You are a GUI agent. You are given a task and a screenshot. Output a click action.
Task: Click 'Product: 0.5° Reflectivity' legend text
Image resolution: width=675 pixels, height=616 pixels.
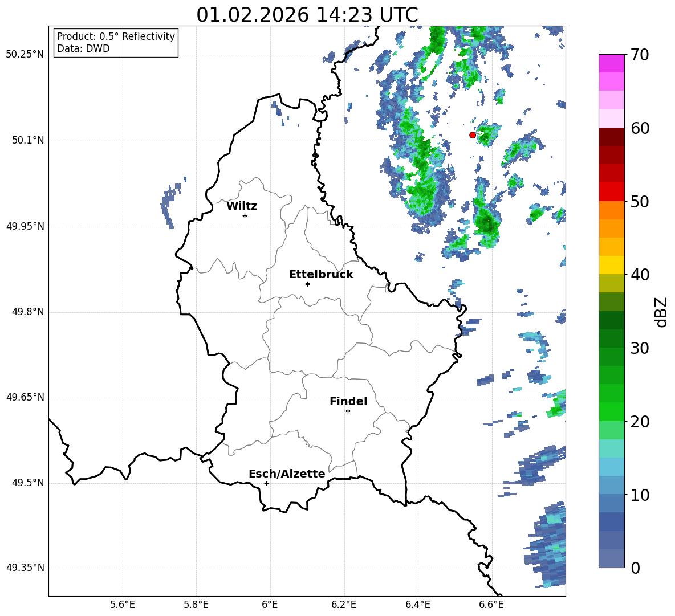[x=116, y=36]
